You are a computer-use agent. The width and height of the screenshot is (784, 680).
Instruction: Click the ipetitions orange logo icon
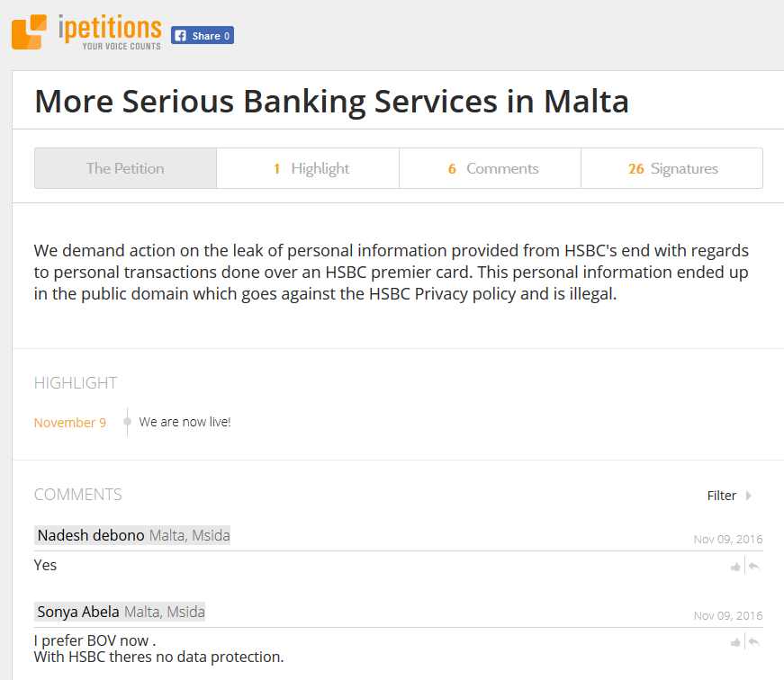(29, 32)
